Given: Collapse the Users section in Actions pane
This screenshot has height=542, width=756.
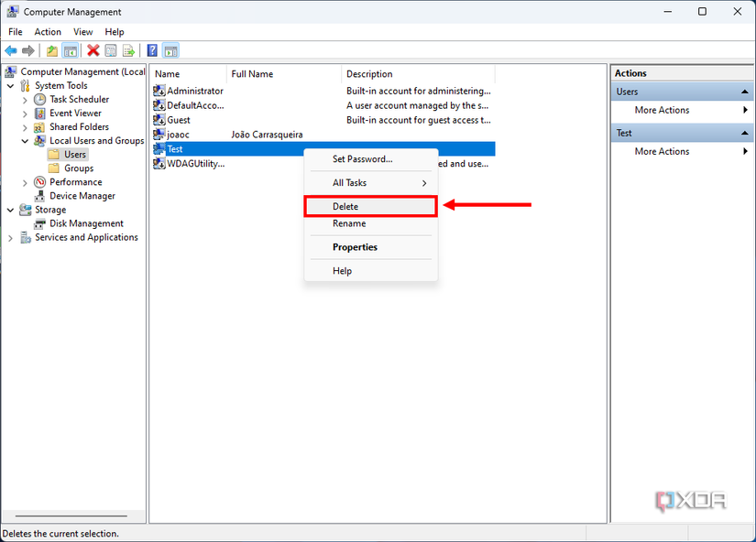Looking at the screenshot, I should tap(745, 92).
